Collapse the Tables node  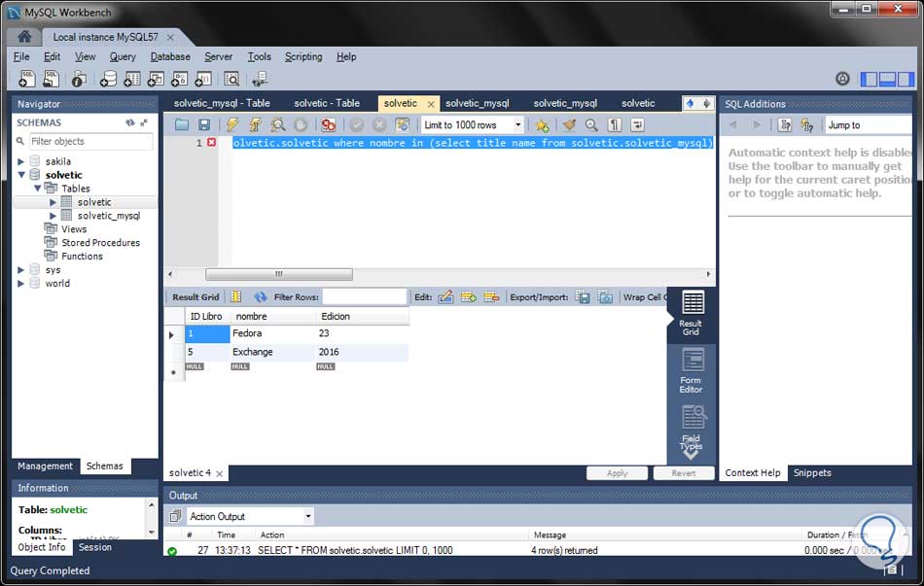37,189
